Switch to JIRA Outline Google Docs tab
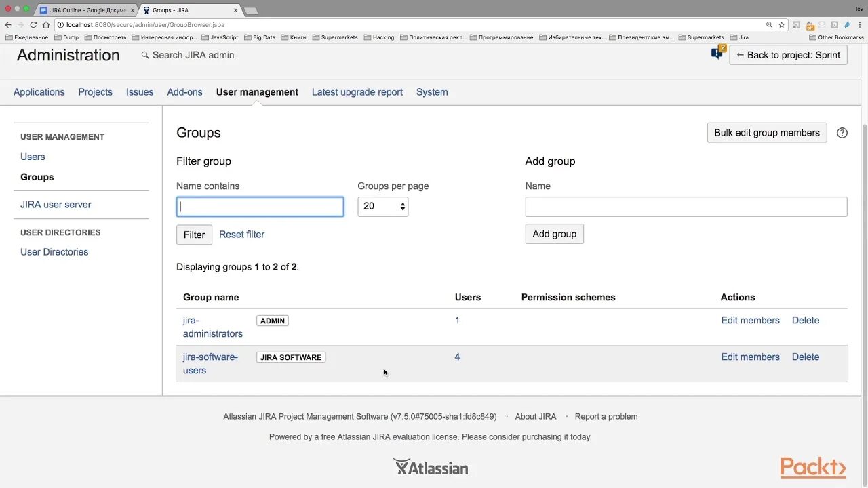The width and height of the screenshot is (868, 488). click(x=86, y=10)
